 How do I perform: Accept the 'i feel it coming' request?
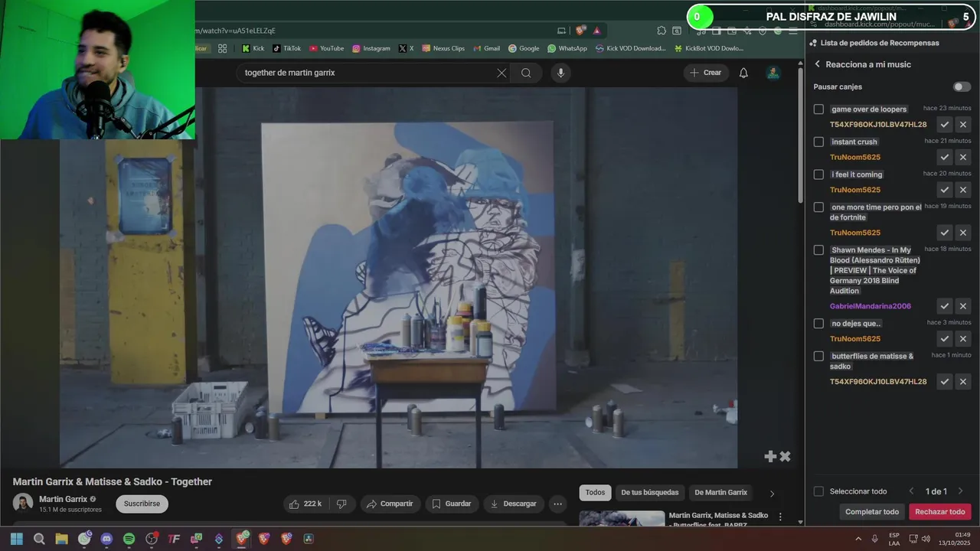(x=945, y=190)
